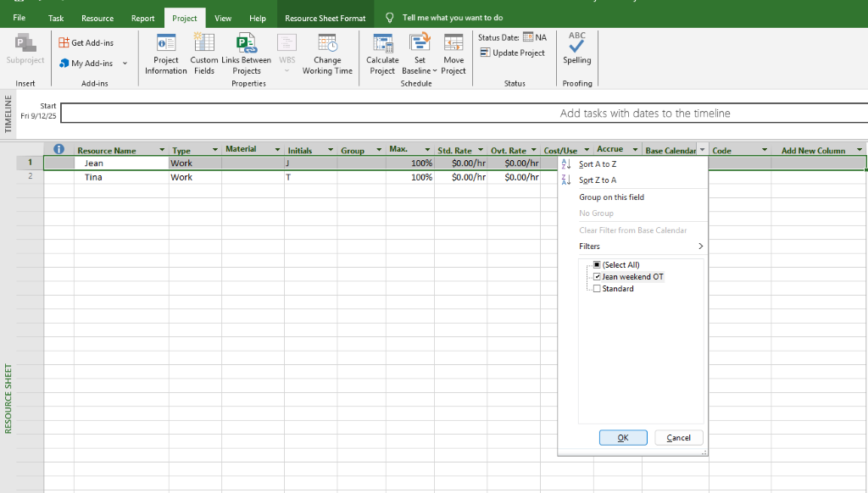
Task: Switch to the Resource tab
Action: click(97, 18)
